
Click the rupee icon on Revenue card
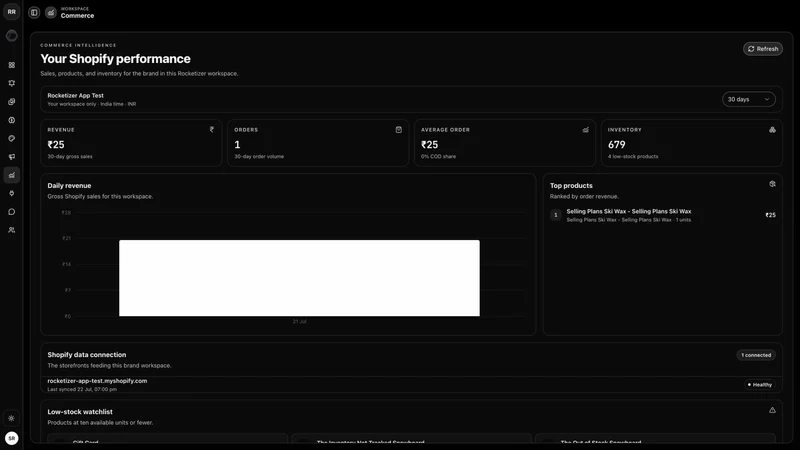pyautogui.click(x=212, y=130)
